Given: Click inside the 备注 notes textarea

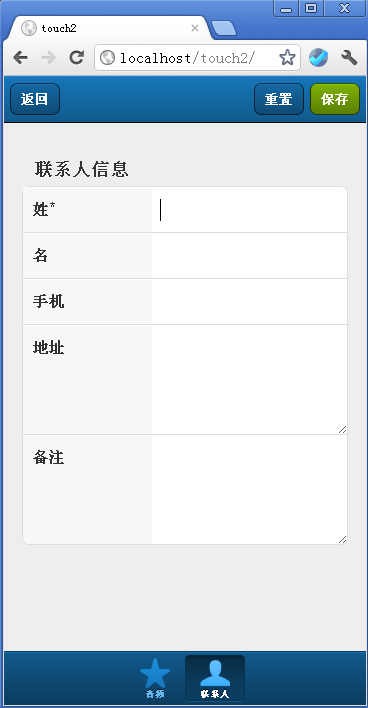Looking at the screenshot, I should [249, 489].
